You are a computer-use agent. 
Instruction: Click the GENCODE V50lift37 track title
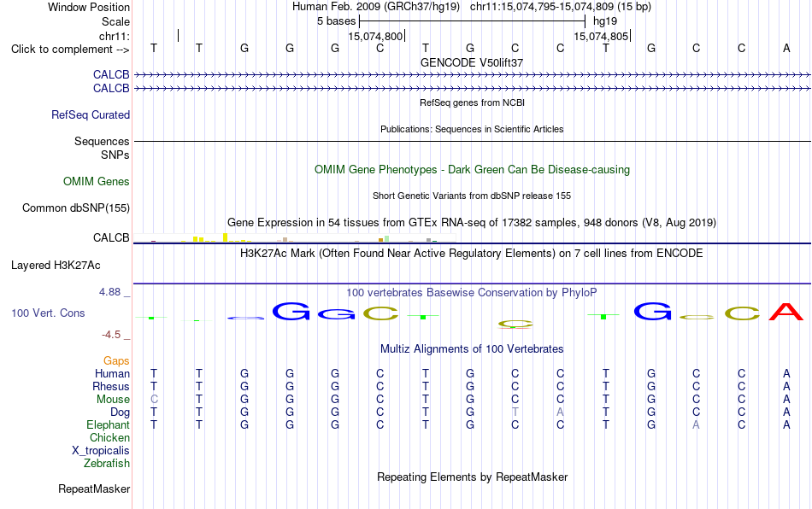pos(472,62)
